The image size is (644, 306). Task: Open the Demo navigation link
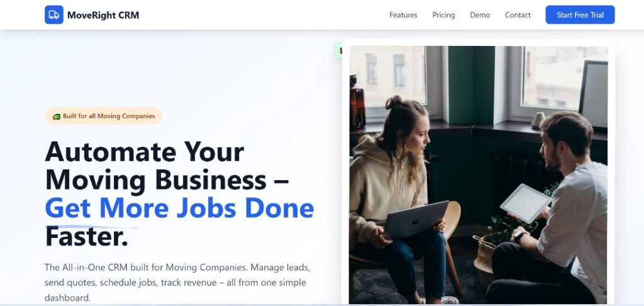click(480, 15)
